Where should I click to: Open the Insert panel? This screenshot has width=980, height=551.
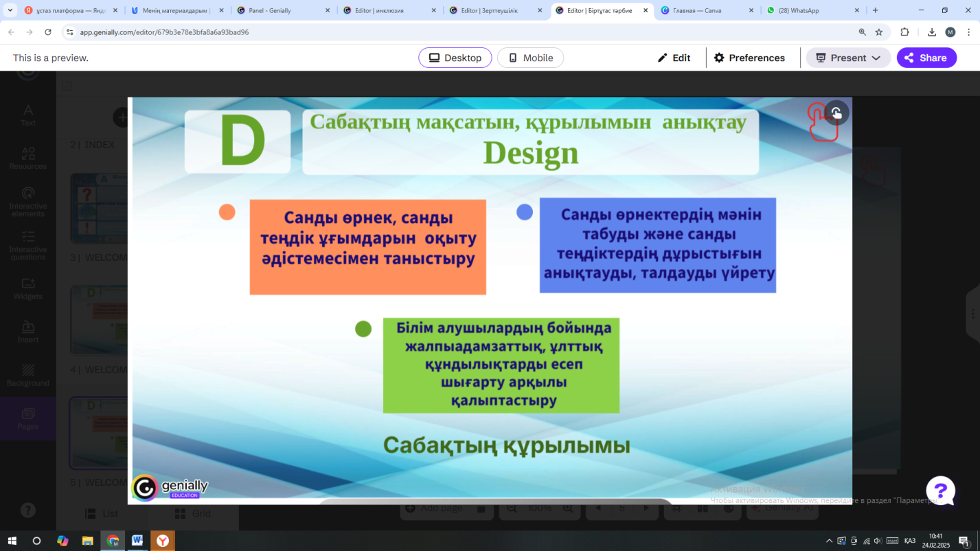coord(27,333)
